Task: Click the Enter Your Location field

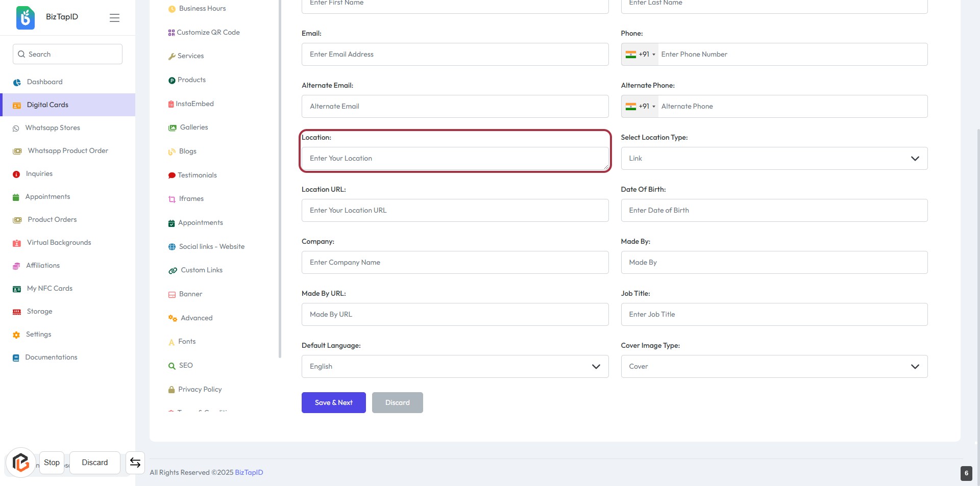Action: (454, 159)
